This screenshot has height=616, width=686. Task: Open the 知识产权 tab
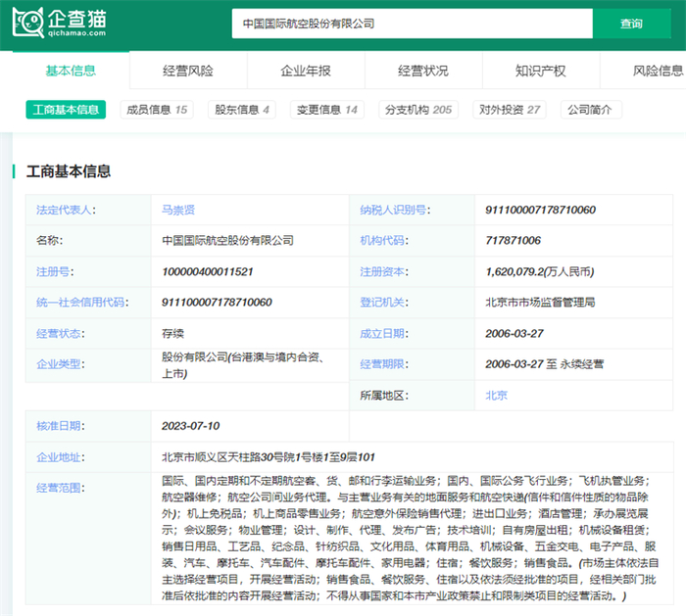click(x=541, y=71)
